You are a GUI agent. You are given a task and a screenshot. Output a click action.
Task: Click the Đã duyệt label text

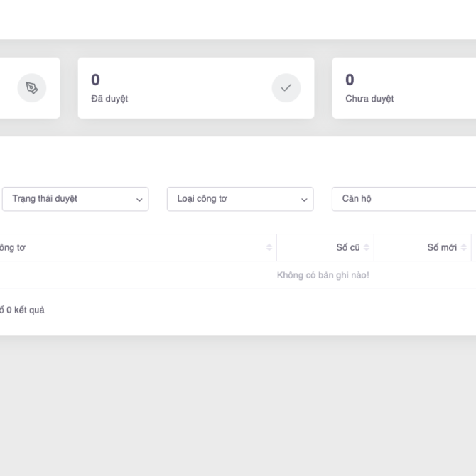click(x=109, y=99)
